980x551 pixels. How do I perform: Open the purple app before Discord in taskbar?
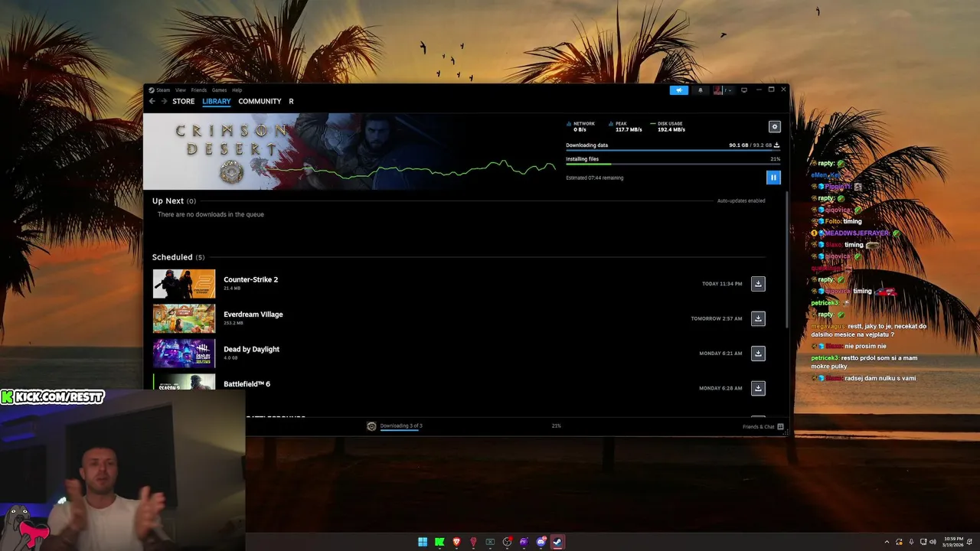tap(524, 542)
